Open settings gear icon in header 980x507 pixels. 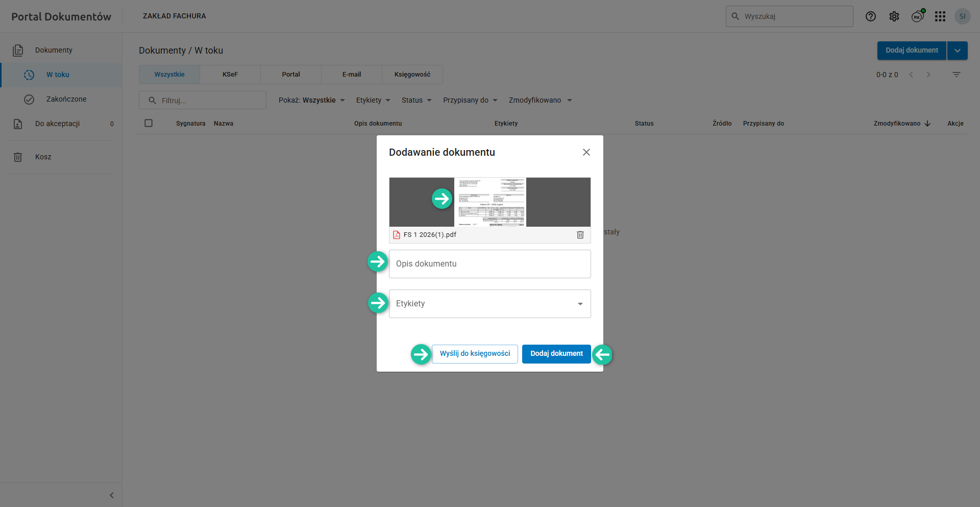pyautogui.click(x=894, y=16)
